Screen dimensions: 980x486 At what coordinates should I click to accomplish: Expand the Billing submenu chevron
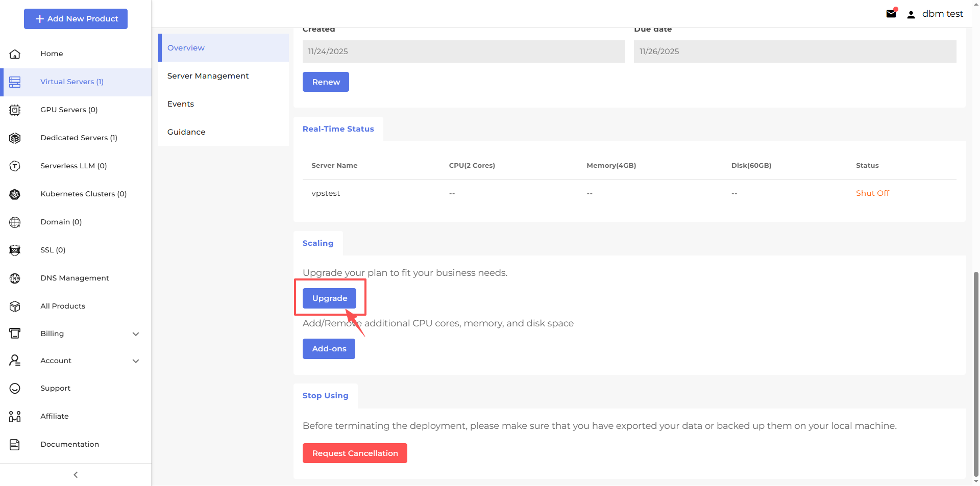point(136,334)
